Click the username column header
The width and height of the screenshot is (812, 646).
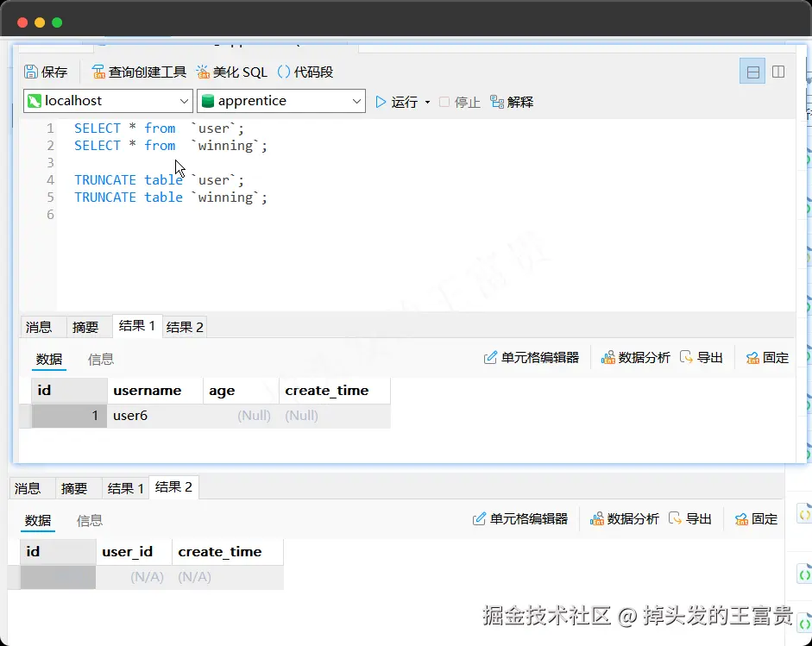[154, 391]
